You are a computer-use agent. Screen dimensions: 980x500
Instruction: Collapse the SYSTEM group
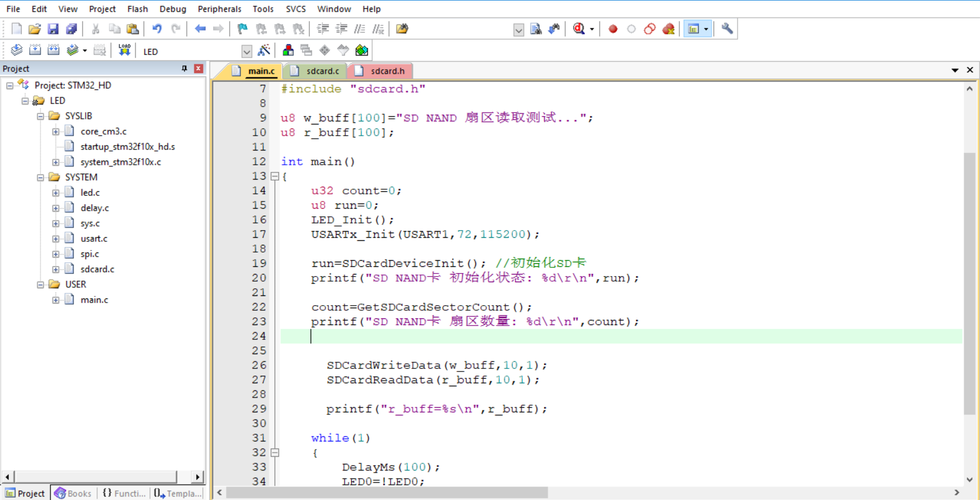[x=40, y=178]
